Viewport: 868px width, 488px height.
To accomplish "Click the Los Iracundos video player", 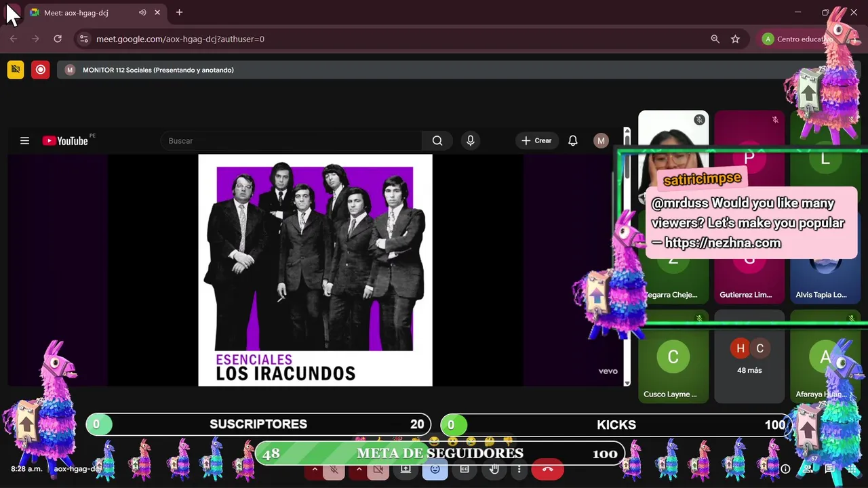I will [315, 270].
